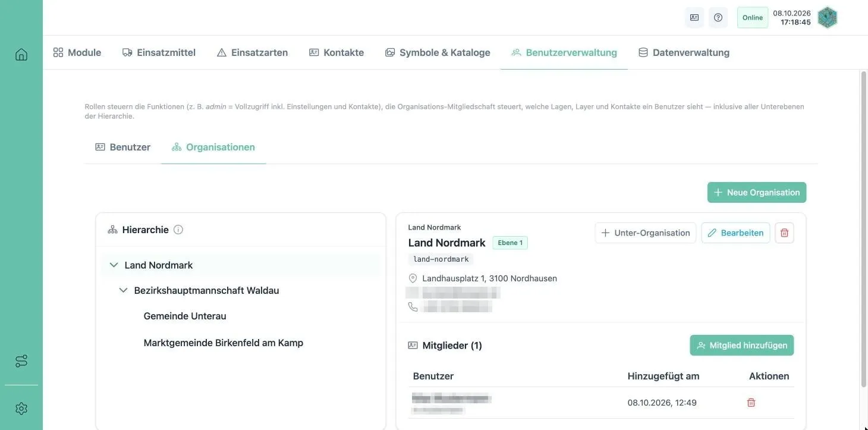868x430 pixels.
Task: Click the Bearbeiten button
Action: 735,233
